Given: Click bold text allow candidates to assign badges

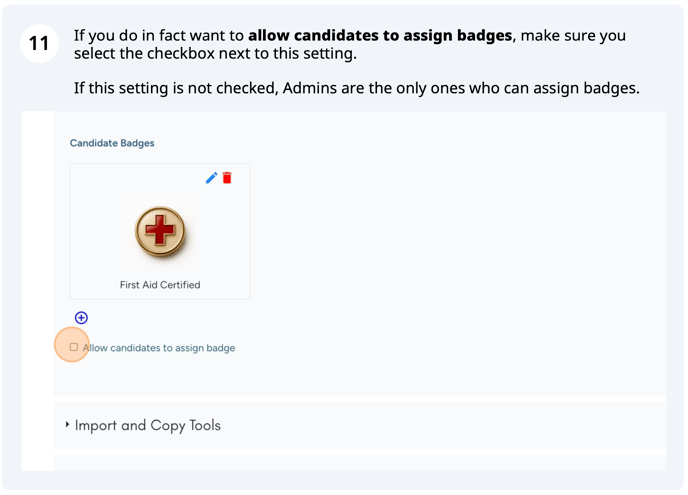Looking at the screenshot, I should 379,35.
